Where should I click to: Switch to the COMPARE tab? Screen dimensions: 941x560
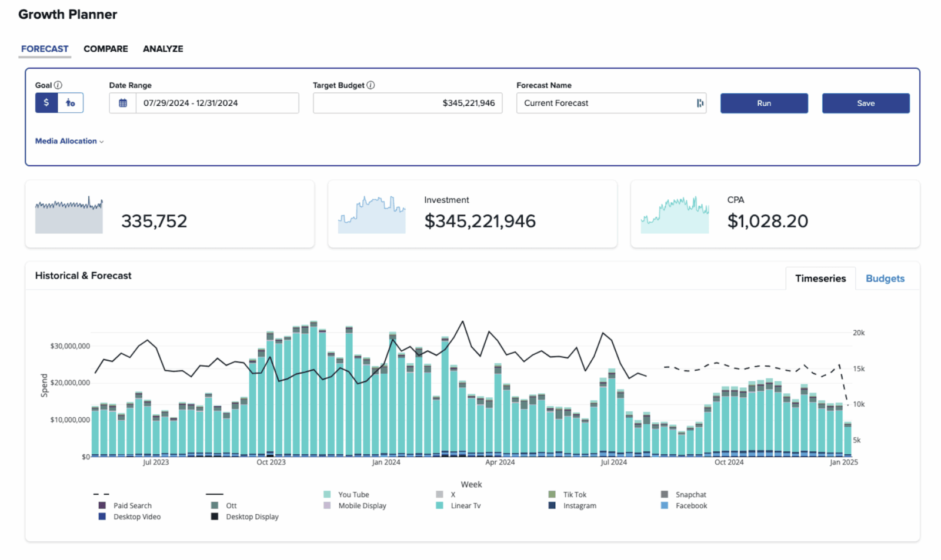[x=105, y=49]
